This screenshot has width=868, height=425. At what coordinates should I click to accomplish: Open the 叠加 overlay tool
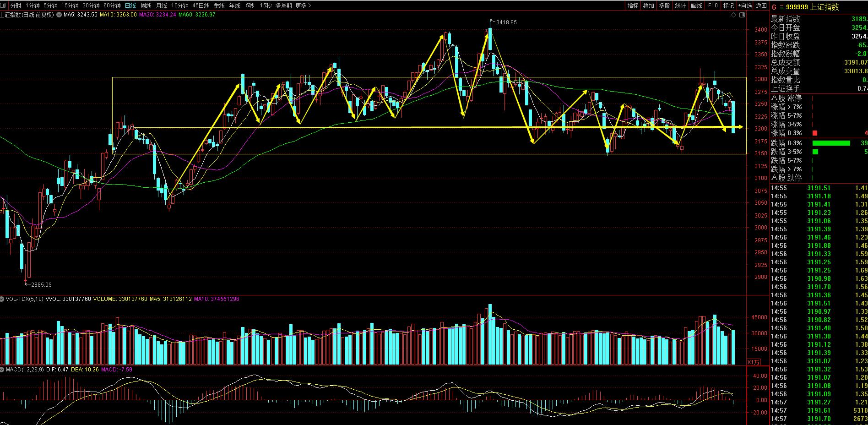pos(648,5)
